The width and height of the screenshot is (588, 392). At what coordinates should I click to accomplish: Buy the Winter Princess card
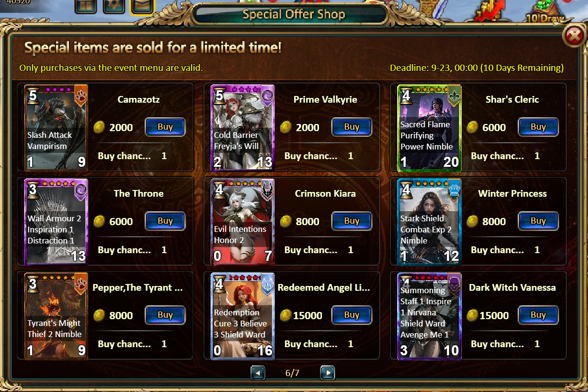coord(538,221)
